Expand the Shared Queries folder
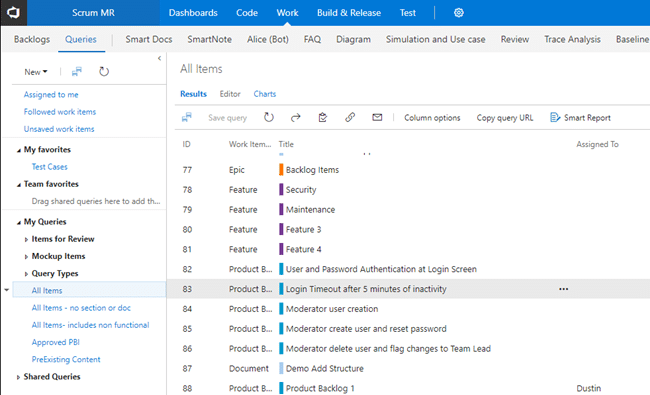Image resolution: width=650 pixels, height=395 pixels. coord(18,377)
